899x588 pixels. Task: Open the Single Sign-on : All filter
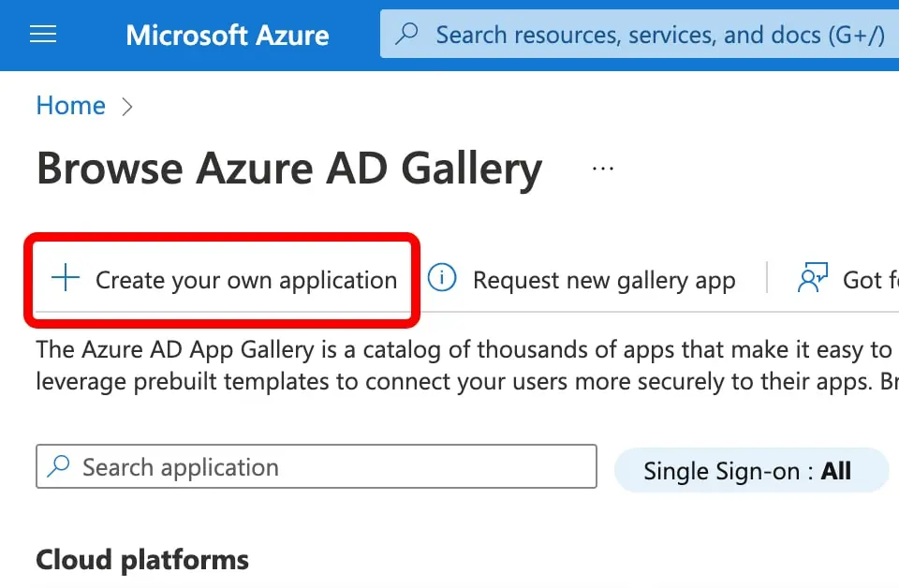[749, 470]
